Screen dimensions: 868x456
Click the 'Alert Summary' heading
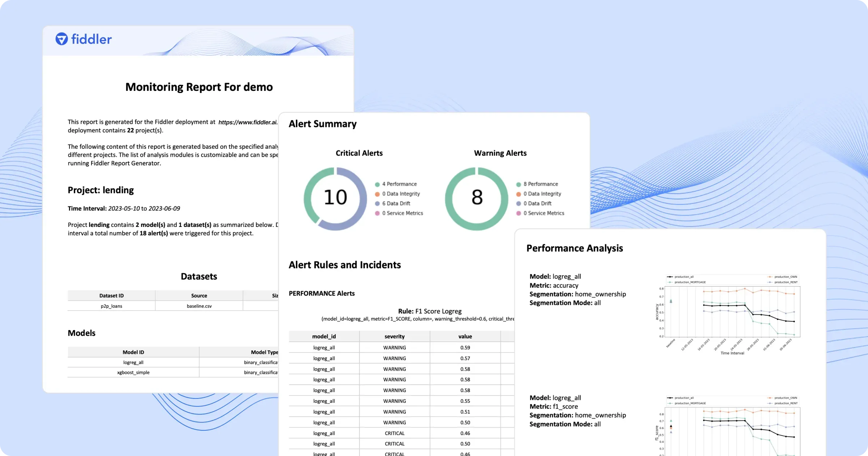(322, 124)
